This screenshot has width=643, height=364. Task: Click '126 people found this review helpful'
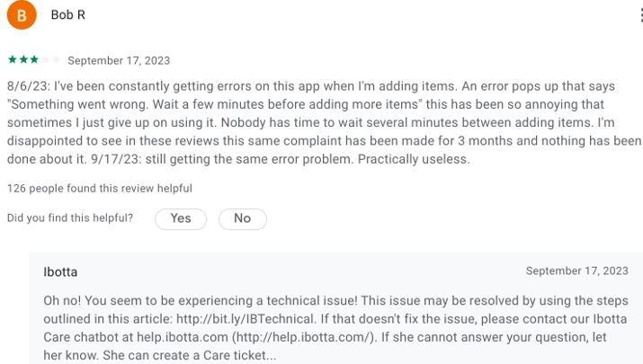pos(100,189)
